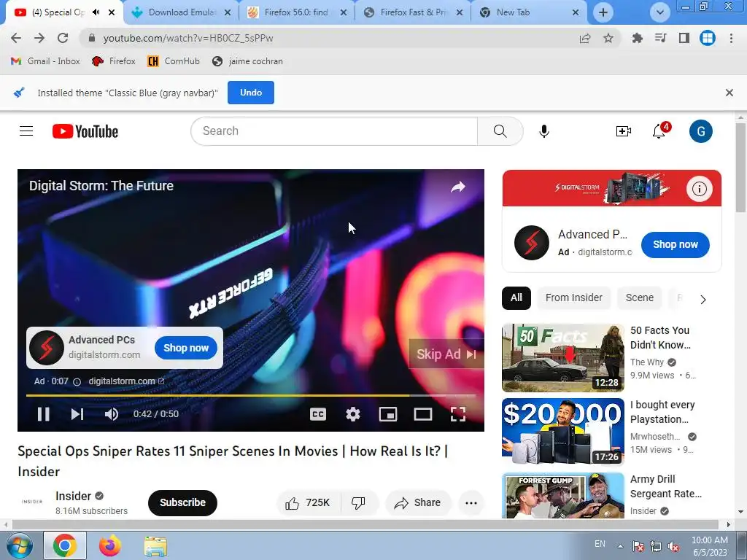Click the ad info icon beside Ad 0:07
This screenshot has height=560, width=747.
click(77, 381)
